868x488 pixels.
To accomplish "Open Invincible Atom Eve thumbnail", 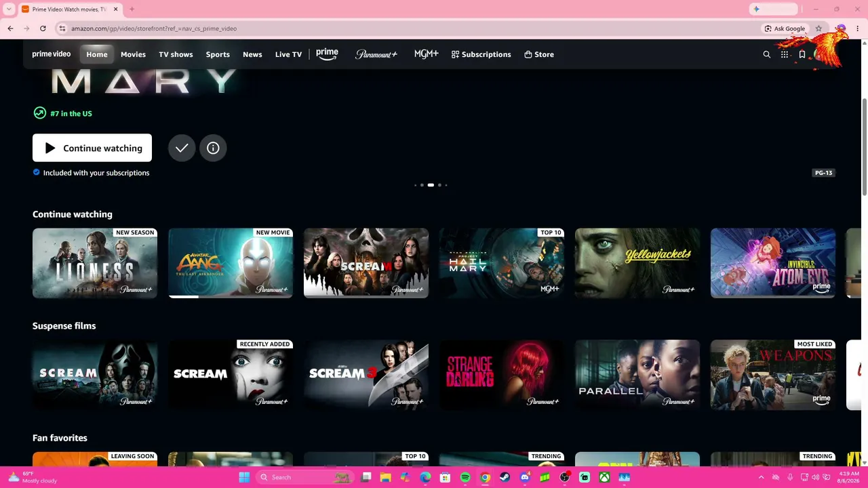I will point(773,263).
